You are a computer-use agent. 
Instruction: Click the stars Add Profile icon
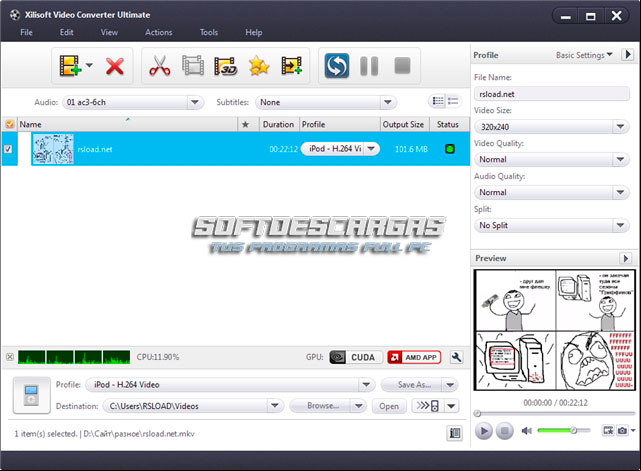click(259, 66)
